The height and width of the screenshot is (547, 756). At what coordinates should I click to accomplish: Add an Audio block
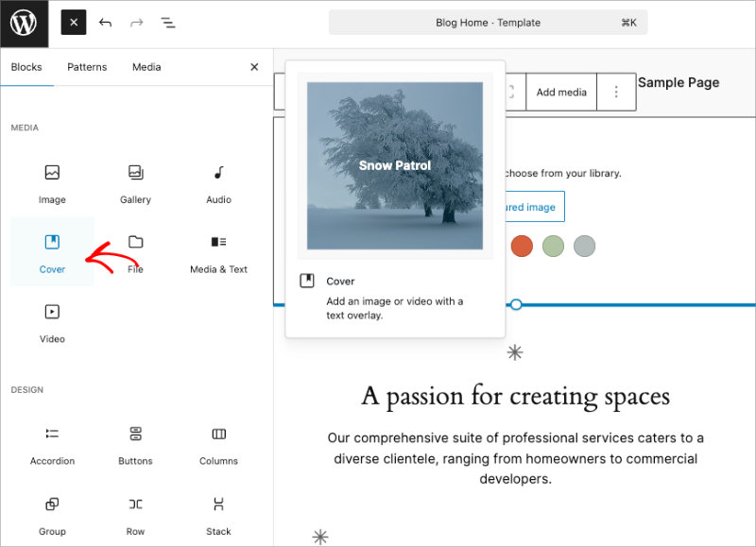(x=217, y=182)
